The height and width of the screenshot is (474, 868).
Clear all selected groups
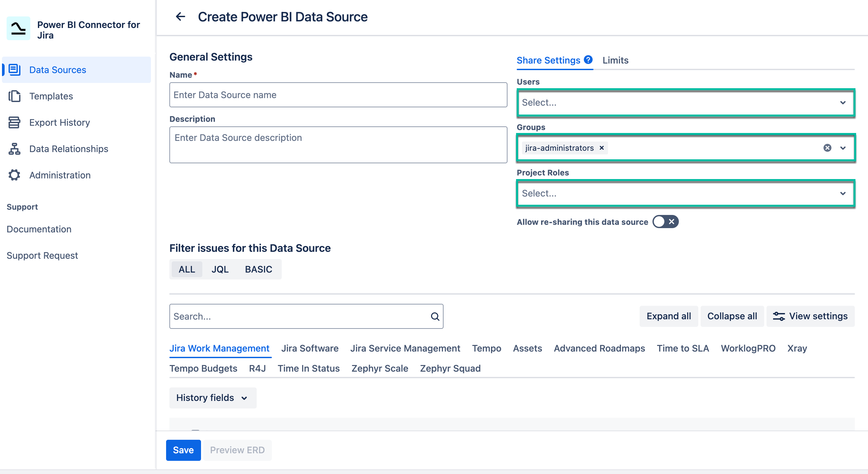coord(827,148)
